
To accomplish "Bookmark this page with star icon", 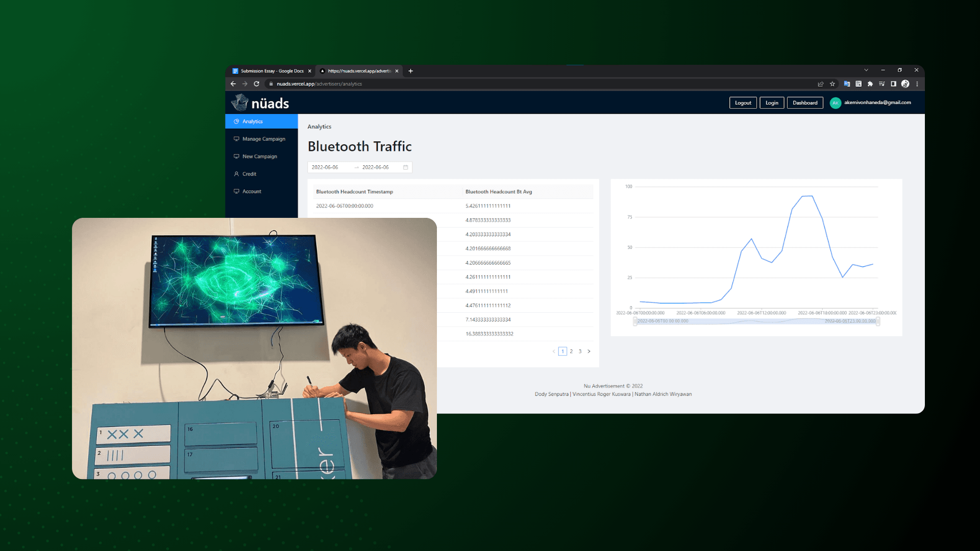I will click(x=832, y=84).
